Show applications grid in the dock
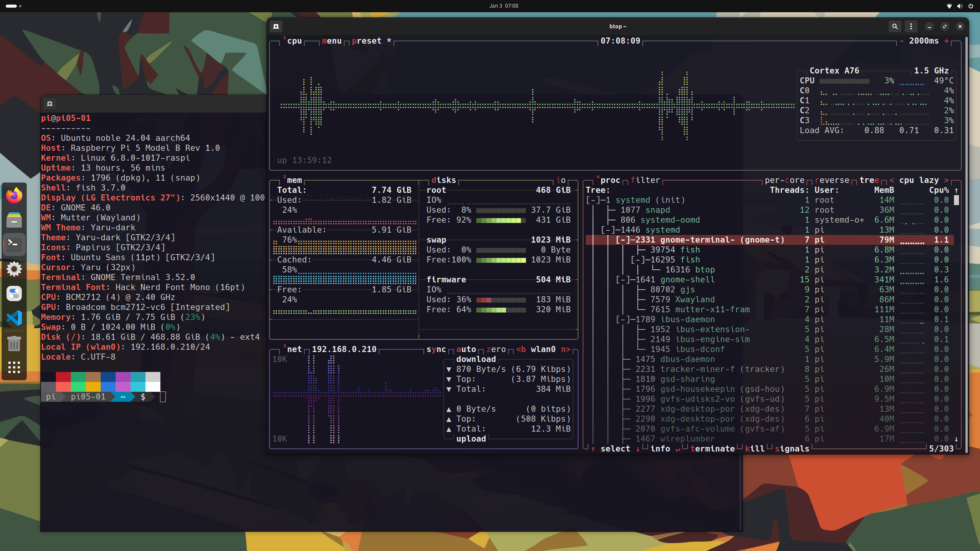The height and width of the screenshot is (551, 980). click(x=14, y=367)
